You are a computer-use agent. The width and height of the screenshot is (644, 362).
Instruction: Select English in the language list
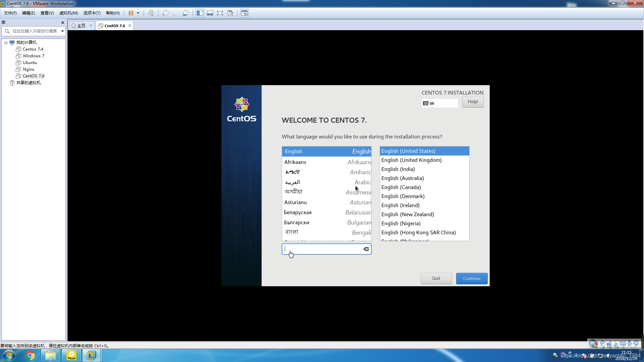coord(326,152)
